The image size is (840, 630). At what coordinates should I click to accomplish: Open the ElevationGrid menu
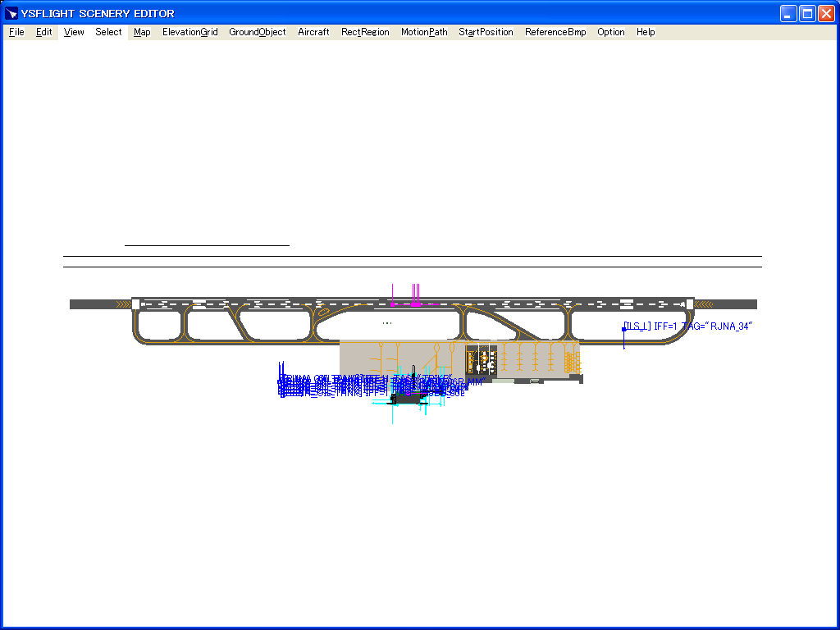190,32
